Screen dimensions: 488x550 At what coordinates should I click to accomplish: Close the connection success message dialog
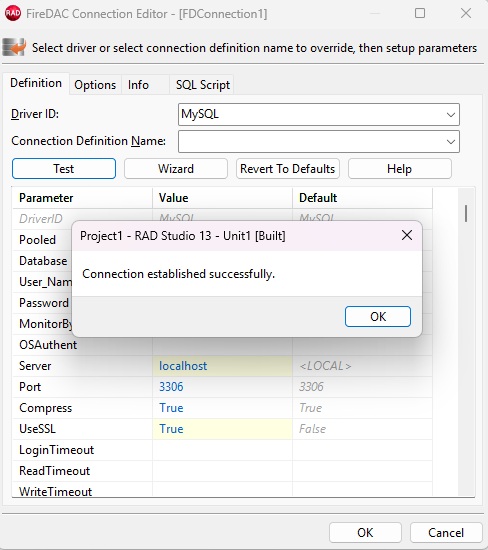[x=407, y=235]
